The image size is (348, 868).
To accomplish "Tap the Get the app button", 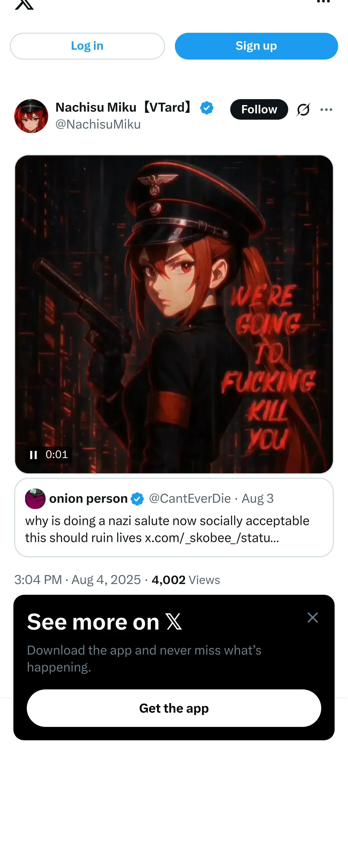I will [174, 708].
